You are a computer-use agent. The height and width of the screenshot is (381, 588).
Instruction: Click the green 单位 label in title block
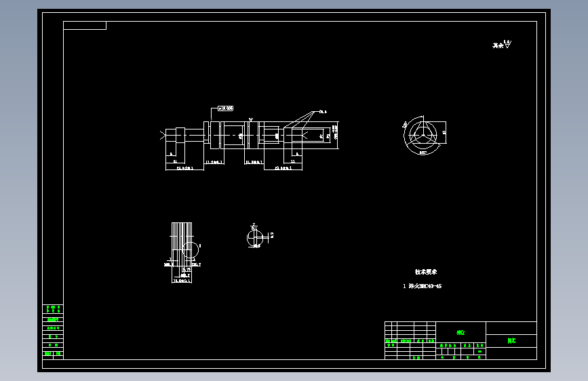(461, 333)
